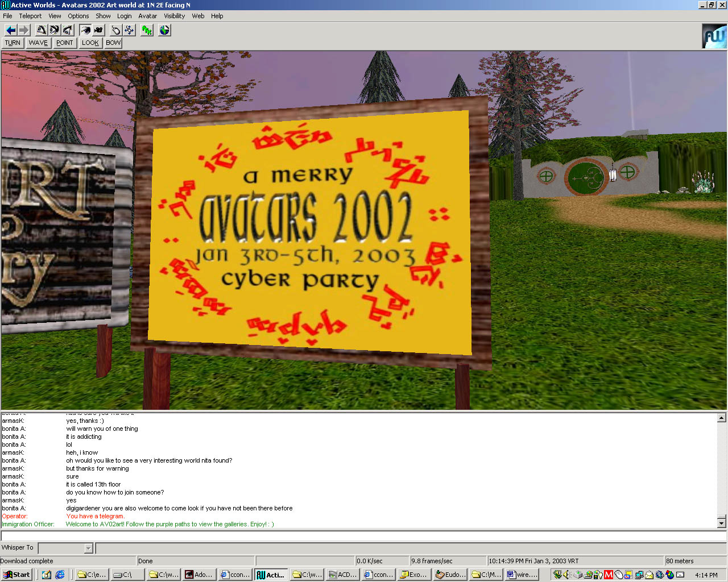The image size is (728, 582).
Task: Click the four-arrow move icon
Action: (129, 30)
